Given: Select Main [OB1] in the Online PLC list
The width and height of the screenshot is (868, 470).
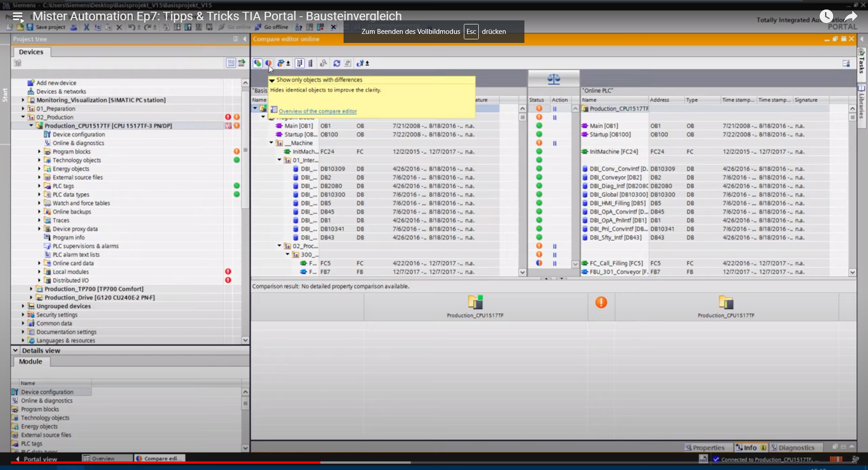Looking at the screenshot, I should tap(603, 126).
